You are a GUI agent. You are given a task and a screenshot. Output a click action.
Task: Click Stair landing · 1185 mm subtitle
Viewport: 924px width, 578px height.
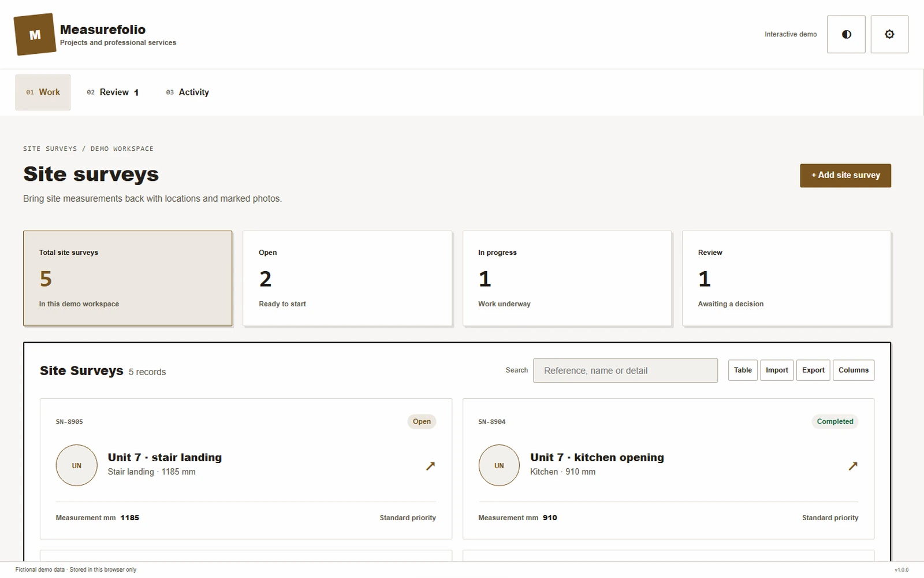[x=151, y=472]
